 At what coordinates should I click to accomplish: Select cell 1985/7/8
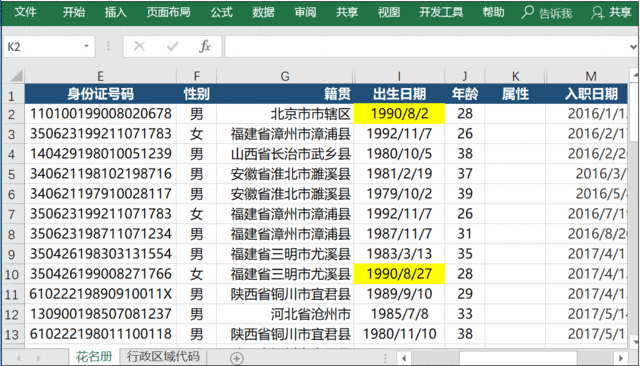(x=399, y=314)
